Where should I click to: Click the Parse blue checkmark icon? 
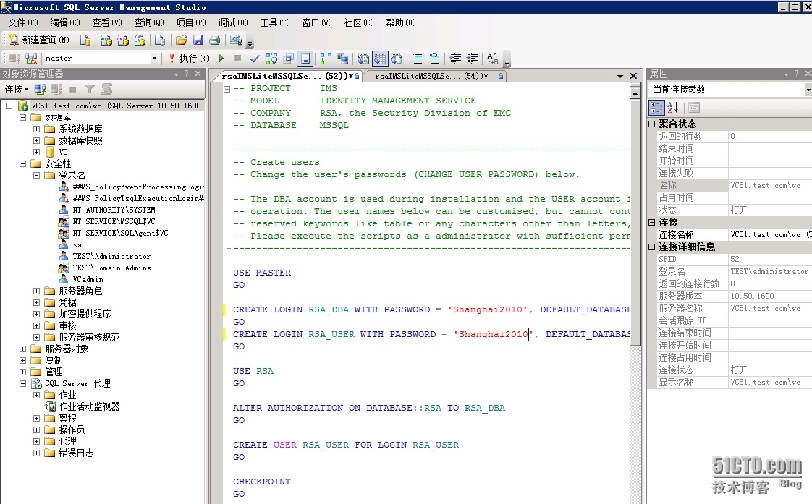click(254, 59)
